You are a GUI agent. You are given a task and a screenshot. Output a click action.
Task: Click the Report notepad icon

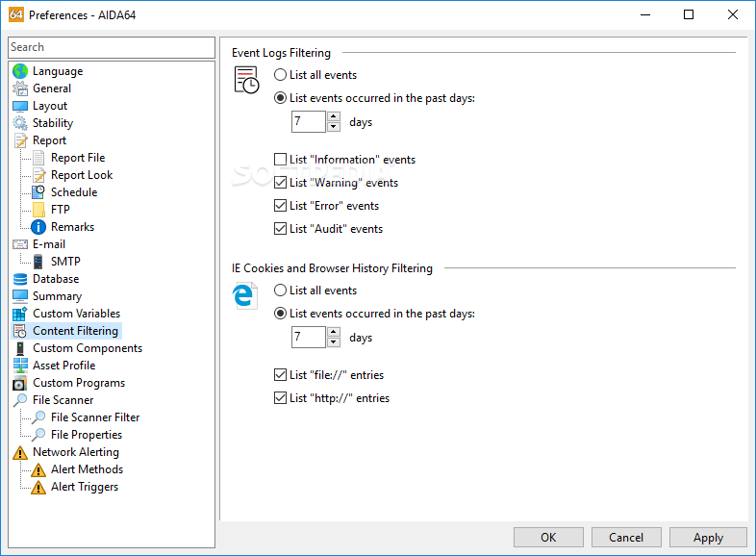[20, 140]
